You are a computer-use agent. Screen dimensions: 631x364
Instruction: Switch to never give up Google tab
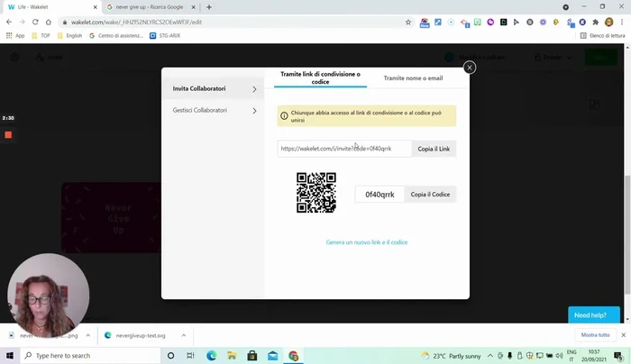[149, 7]
